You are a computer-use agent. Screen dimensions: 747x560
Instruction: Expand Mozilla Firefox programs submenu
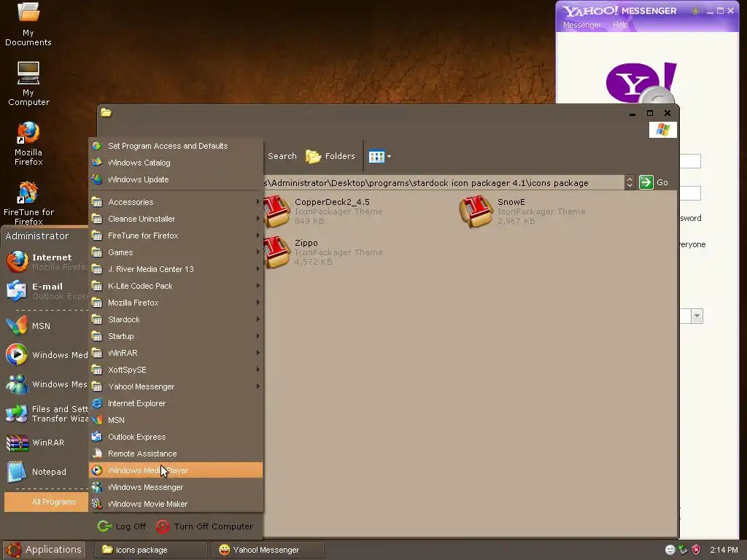(x=176, y=303)
